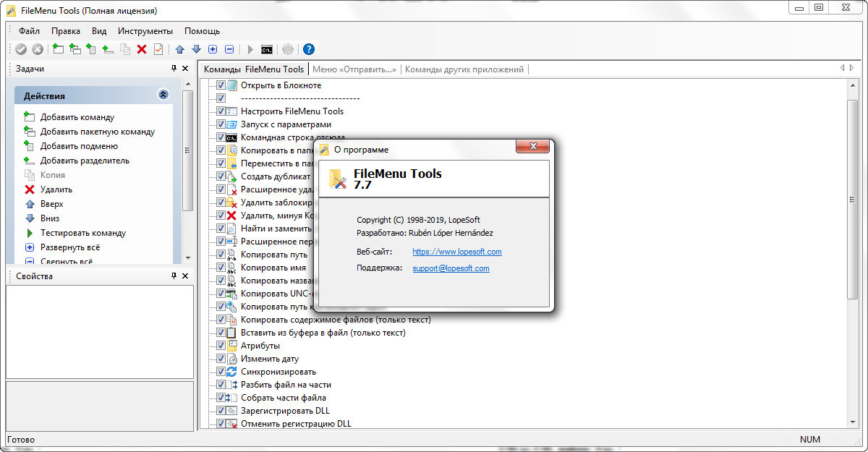Uncheck the Открыть в Блокноте command checkbox
Screen dimensions: 868x452
tap(221, 85)
